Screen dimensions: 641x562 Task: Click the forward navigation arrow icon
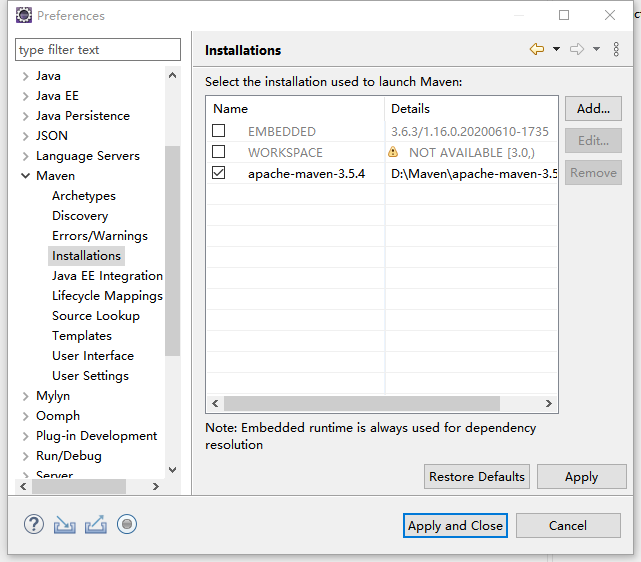coord(577,50)
